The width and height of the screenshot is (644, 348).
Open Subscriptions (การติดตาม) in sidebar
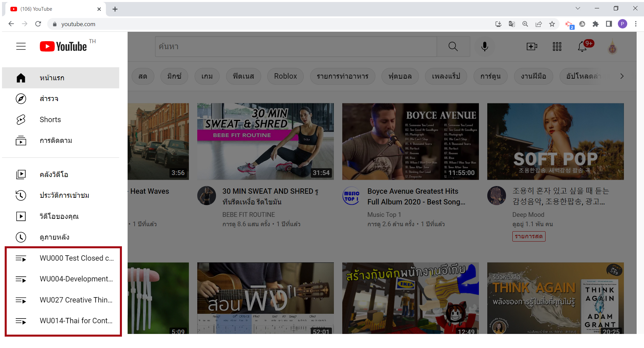(x=61, y=141)
